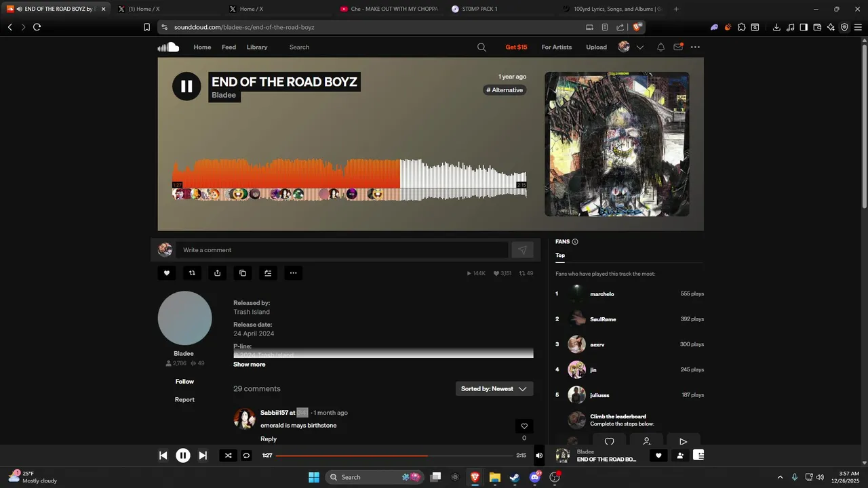Open Steam from the taskbar

pyautogui.click(x=515, y=477)
